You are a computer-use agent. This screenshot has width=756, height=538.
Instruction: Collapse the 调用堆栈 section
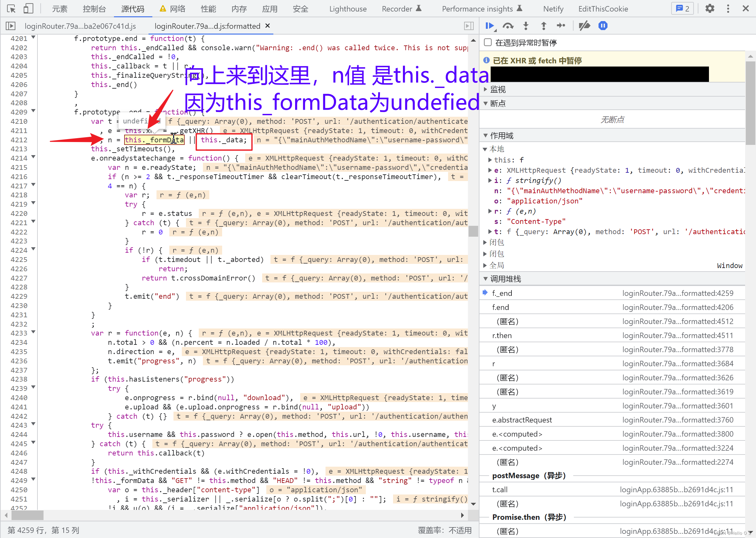pos(486,279)
